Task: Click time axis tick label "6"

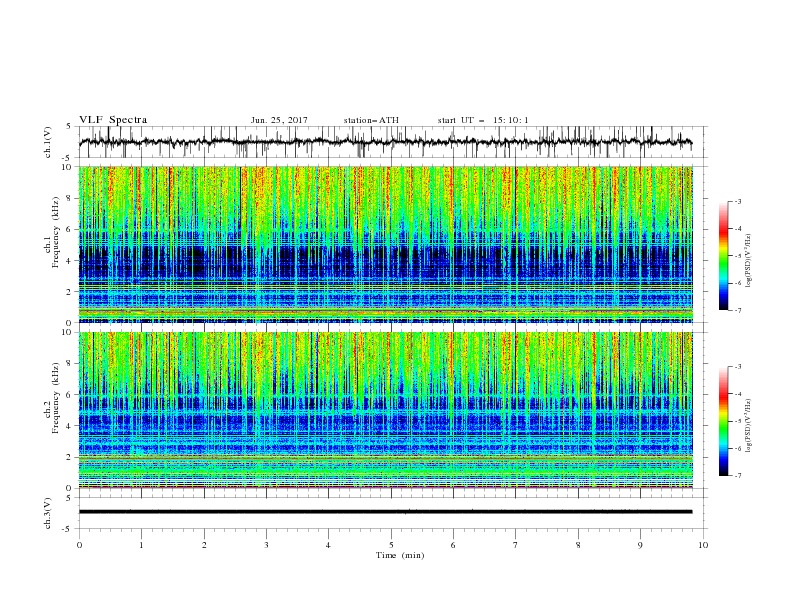Action: 453,545
